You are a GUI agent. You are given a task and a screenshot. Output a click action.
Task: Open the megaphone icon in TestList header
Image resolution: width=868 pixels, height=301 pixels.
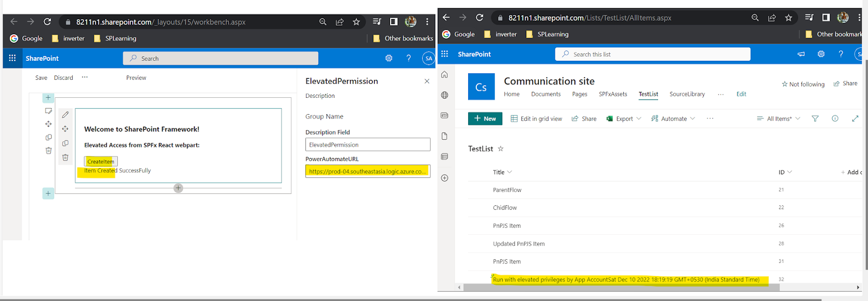pyautogui.click(x=801, y=54)
